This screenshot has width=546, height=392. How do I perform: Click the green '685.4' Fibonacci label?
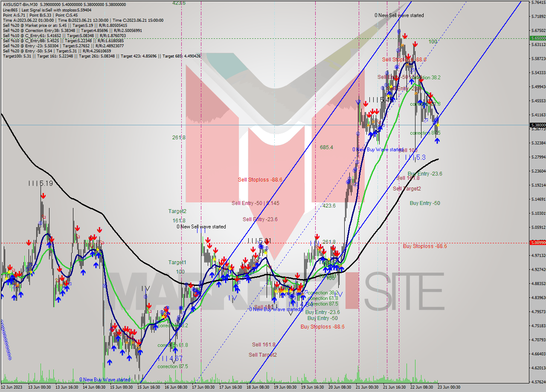tap(326, 147)
